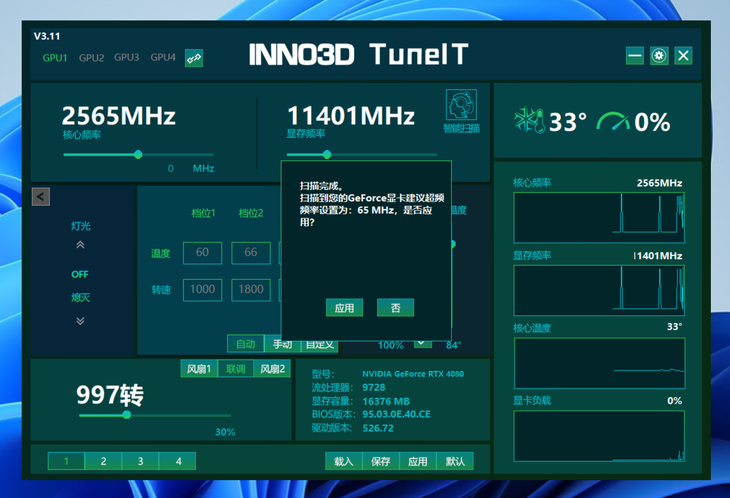The image size is (730, 498).
Task: Click the 显存频率 history graph
Action: point(599,290)
